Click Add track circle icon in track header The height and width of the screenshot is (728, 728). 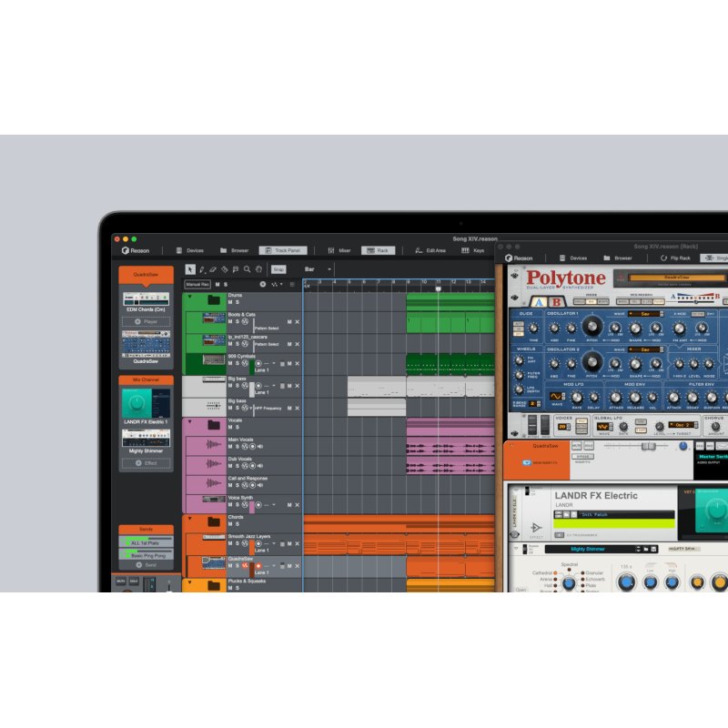pos(263,284)
